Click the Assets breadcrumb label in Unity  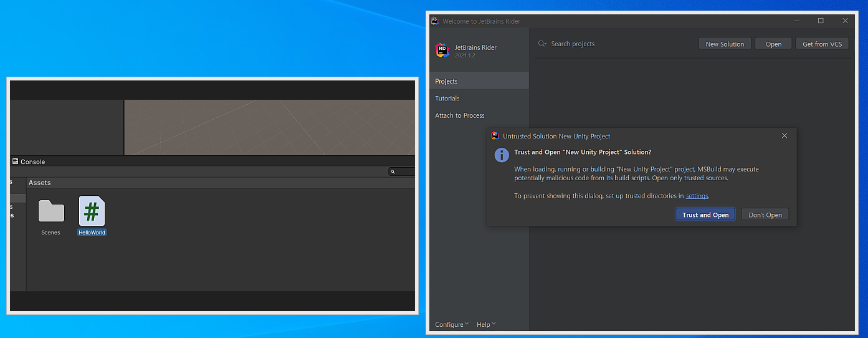click(x=40, y=183)
